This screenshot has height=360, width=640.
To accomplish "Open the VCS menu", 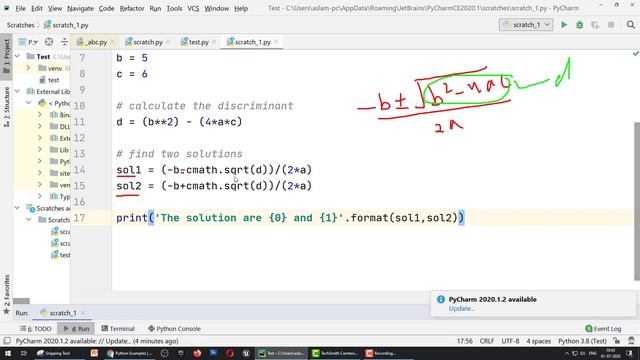I will (x=193, y=8).
